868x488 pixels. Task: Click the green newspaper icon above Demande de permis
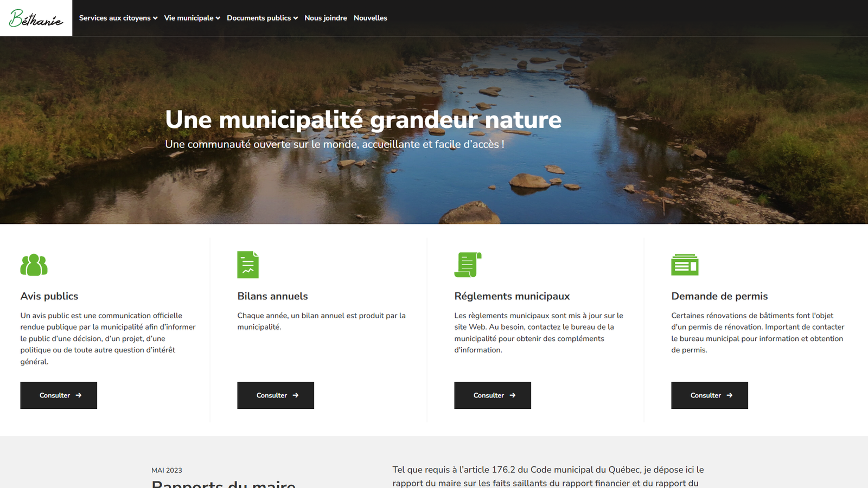tap(685, 265)
